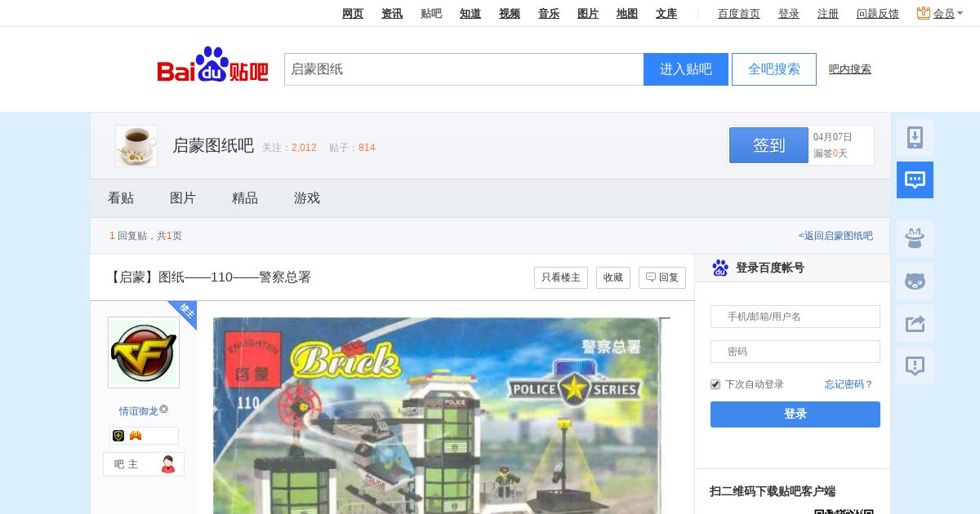Open 视频 in top navigation
This screenshot has width=980, height=514.
coord(510,13)
